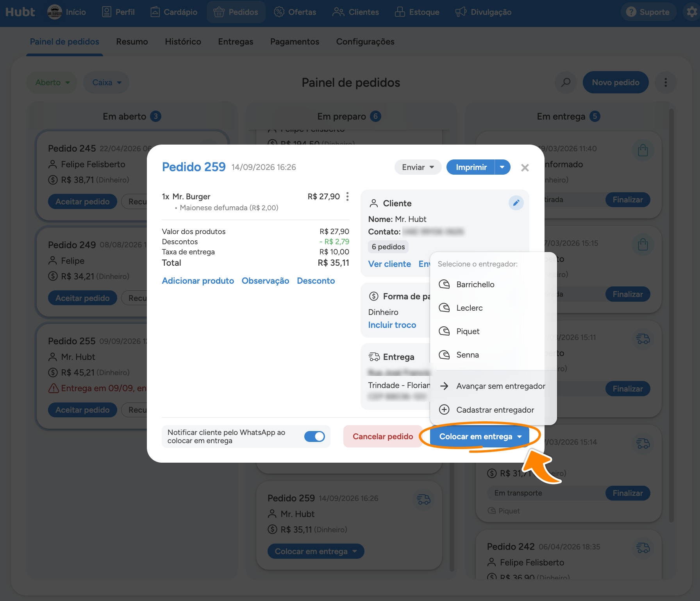The width and height of the screenshot is (700, 601).
Task: Choose Cadastrar entregador option
Action: [x=493, y=410]
